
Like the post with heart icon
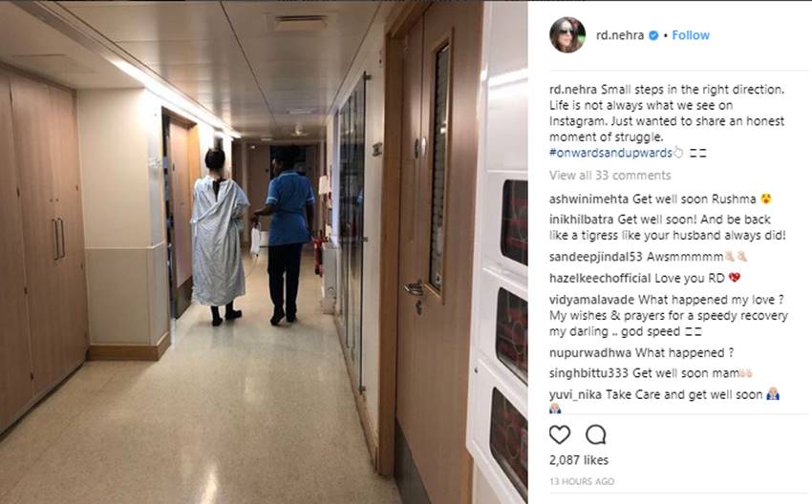(x=559, y=434)
